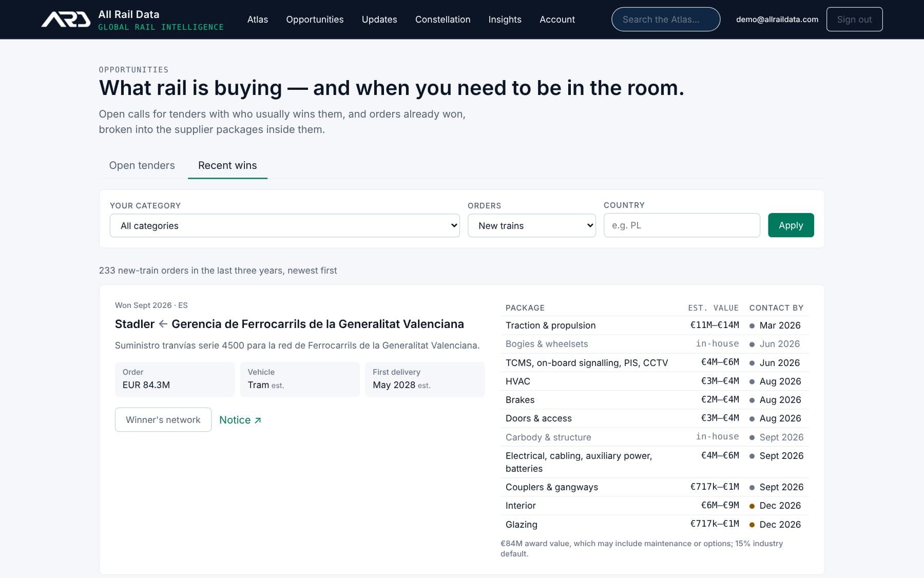
Task: Click the arrow icon beside Notice link
Action: click(258, 420)
